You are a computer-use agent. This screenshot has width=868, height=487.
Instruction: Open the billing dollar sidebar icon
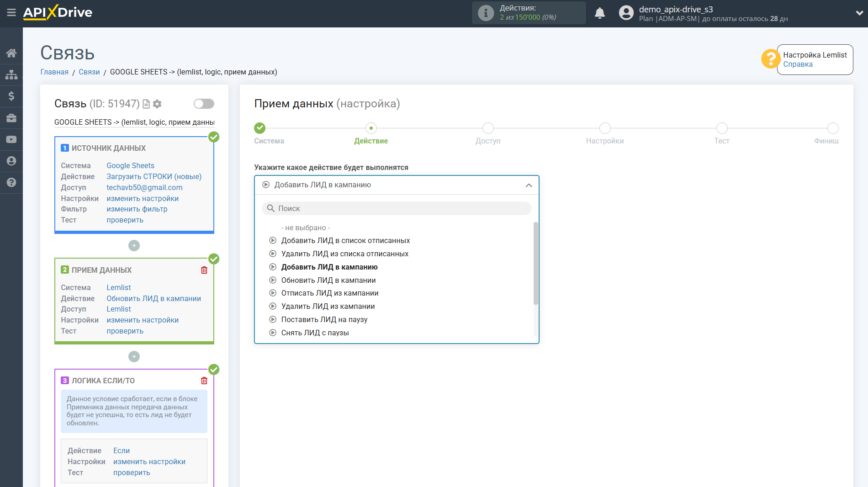11,96
